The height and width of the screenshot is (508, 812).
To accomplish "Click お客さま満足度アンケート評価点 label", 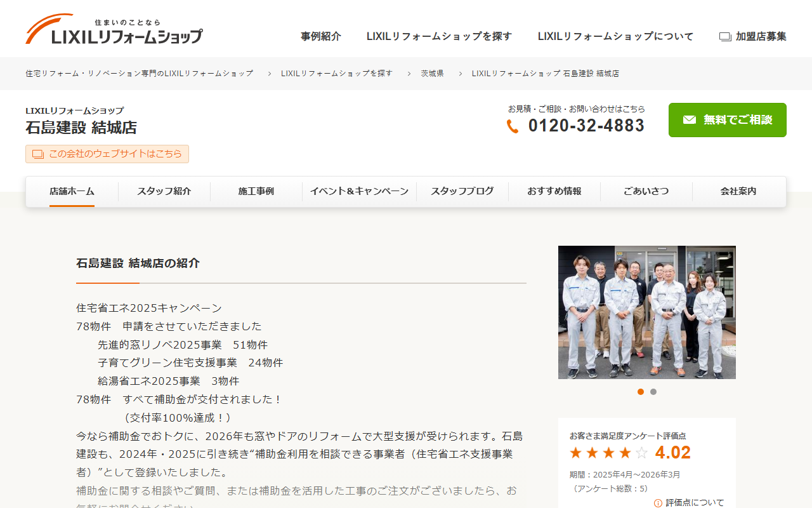I will click(627, 436).
